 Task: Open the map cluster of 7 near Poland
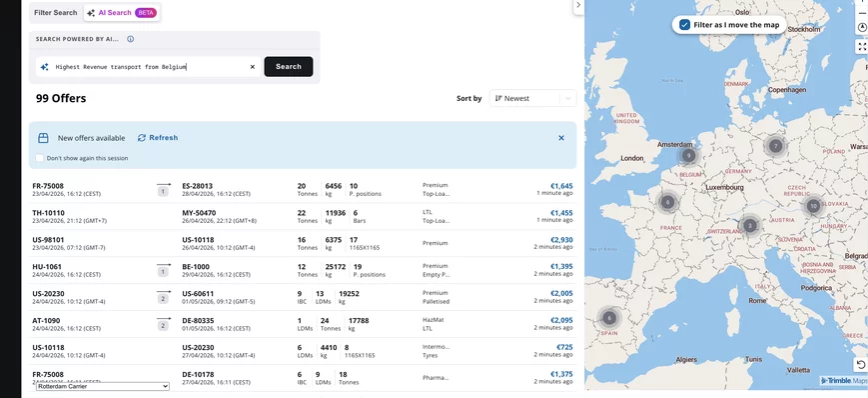click(775, 146)
